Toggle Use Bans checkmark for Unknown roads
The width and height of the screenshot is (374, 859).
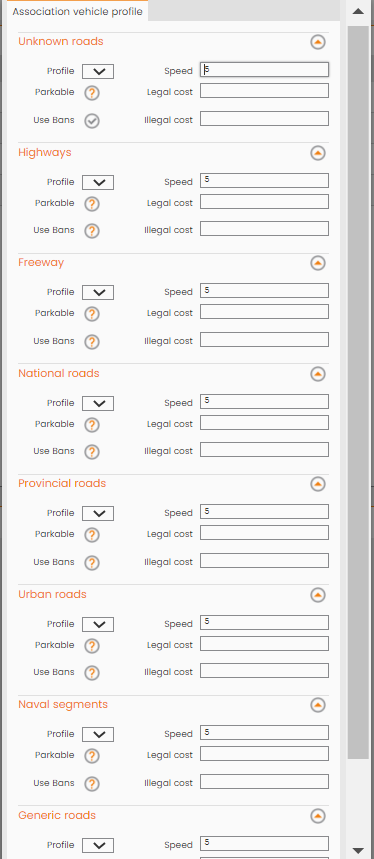point(92,121)
